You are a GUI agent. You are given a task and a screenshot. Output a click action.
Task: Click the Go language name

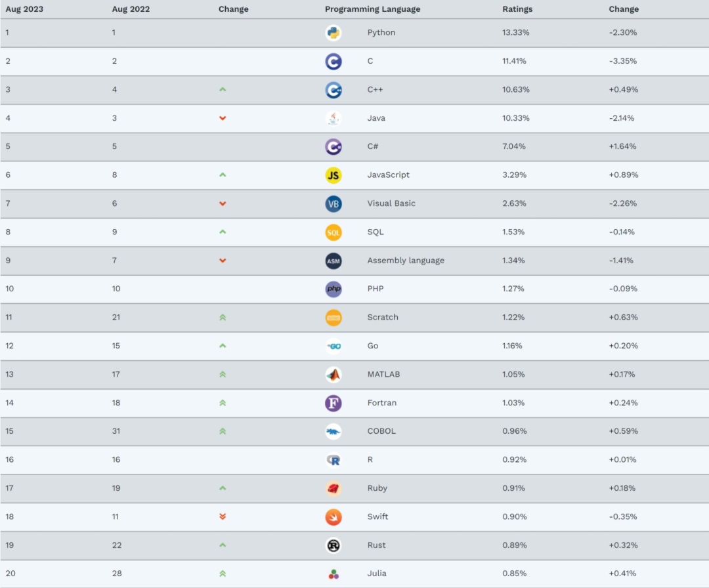click(373, 346)
